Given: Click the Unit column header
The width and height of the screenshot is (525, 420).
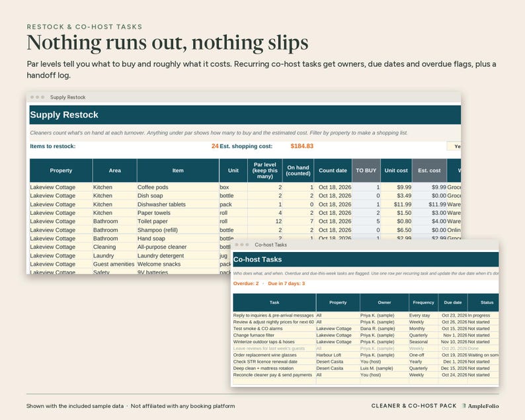Looking at the screenshot, I should (x=233, y=171).
